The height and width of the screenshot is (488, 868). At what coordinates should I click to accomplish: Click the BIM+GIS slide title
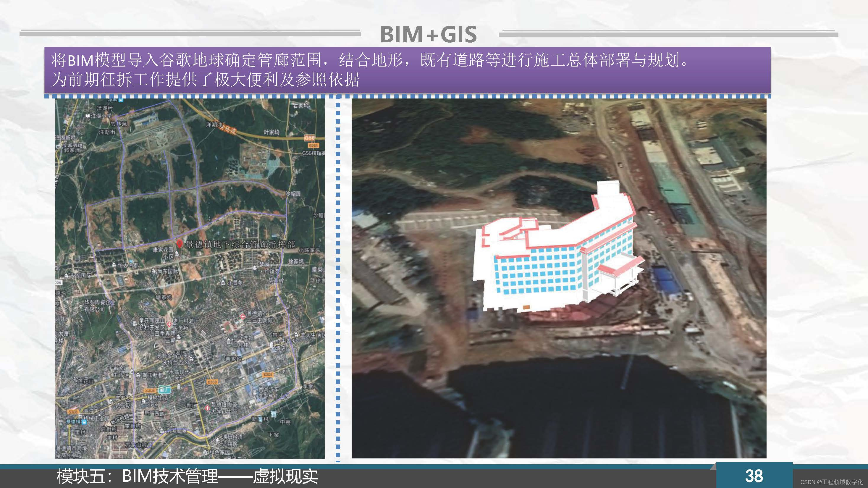click(428, 34)
